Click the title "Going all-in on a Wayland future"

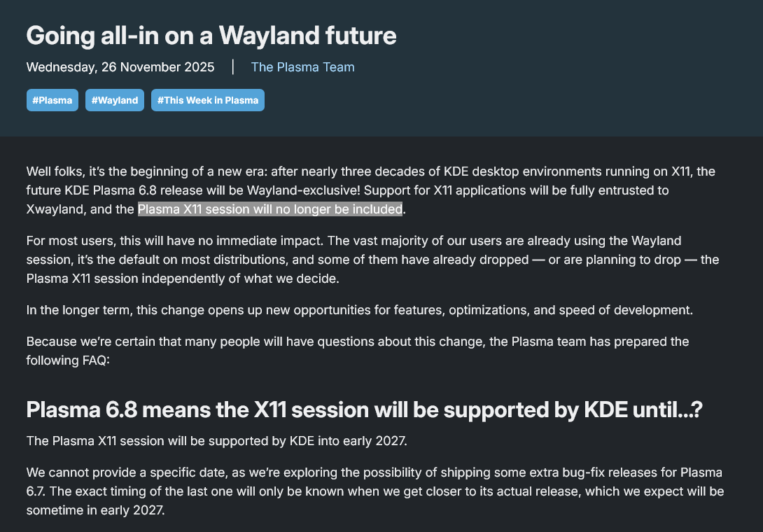click(x=211, y=35)
